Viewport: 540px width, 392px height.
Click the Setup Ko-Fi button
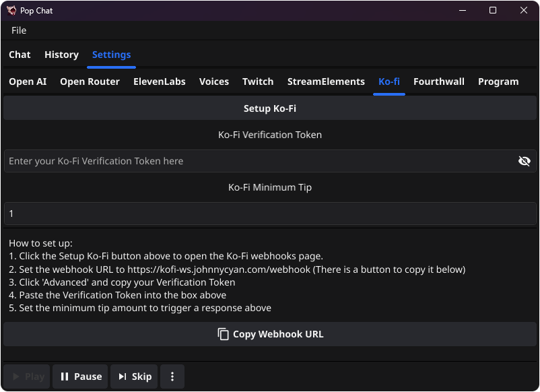269,108
